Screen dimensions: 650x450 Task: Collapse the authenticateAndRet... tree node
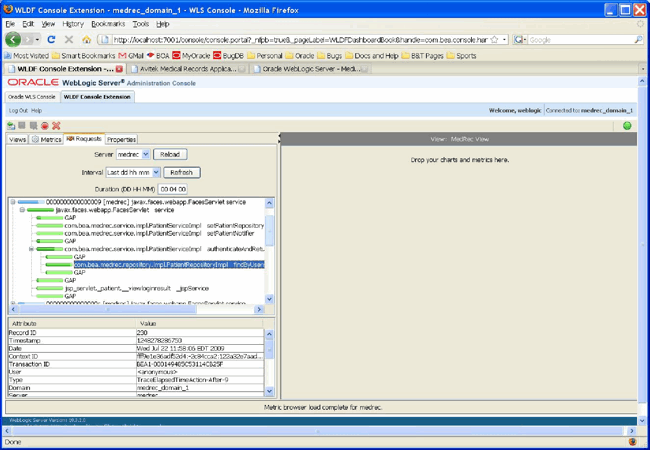pyautogui.click(x=31, y=249)
